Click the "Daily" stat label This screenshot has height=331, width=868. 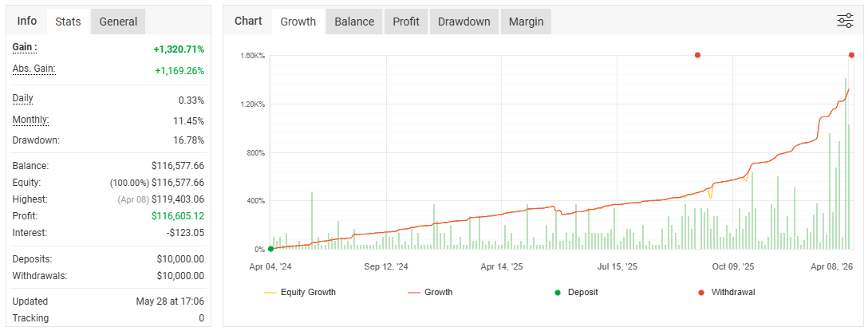tap(22, 99)
